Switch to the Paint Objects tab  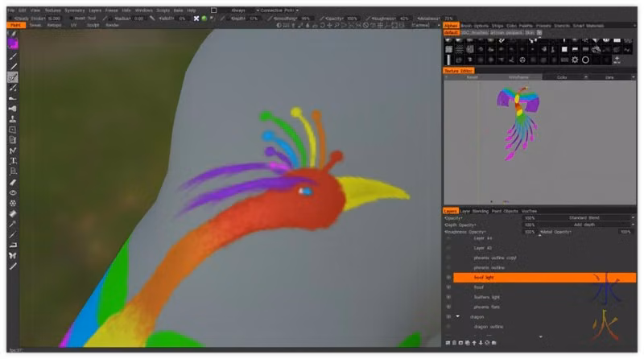click(x=505, y=211)
